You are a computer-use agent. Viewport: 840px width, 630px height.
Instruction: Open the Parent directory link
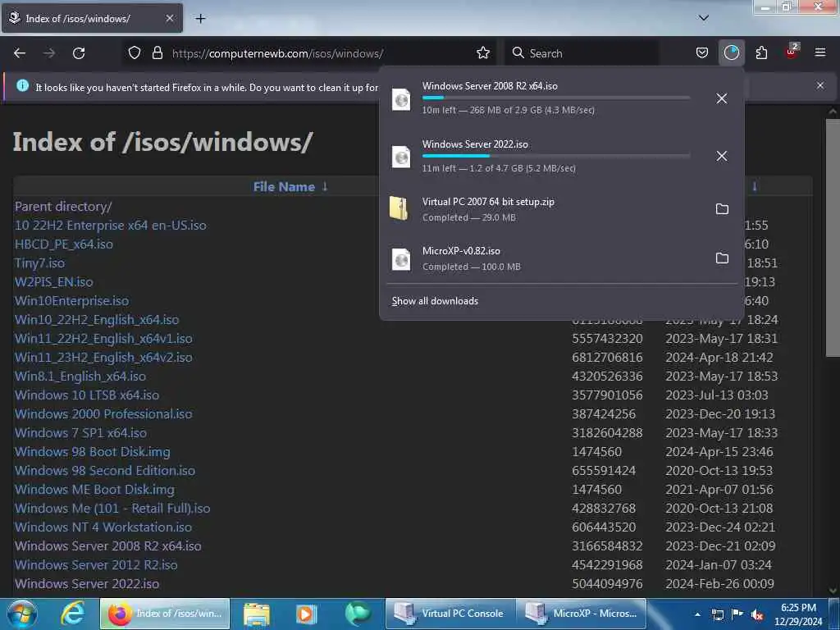pos(63,206)
